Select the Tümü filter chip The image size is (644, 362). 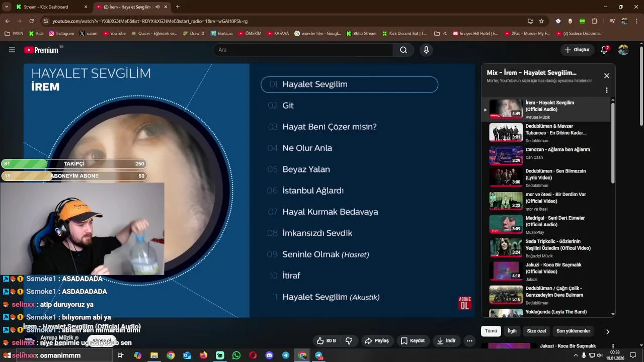491,331
